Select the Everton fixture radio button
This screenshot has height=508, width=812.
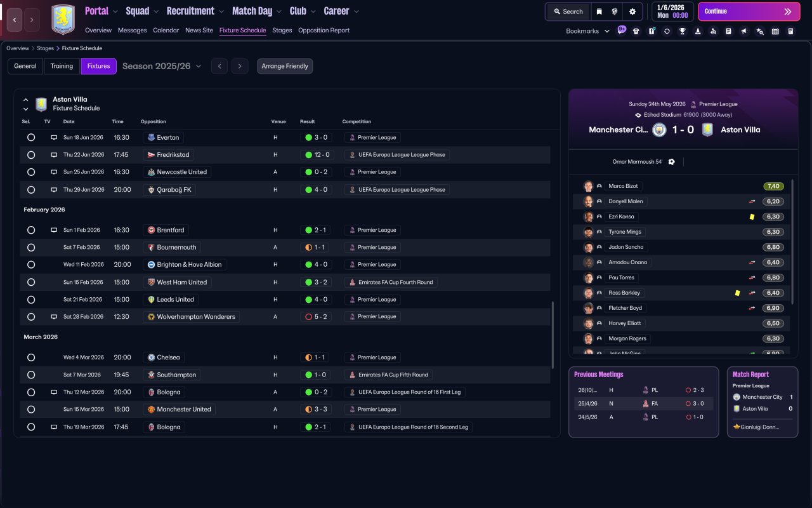tap(31, 137)
